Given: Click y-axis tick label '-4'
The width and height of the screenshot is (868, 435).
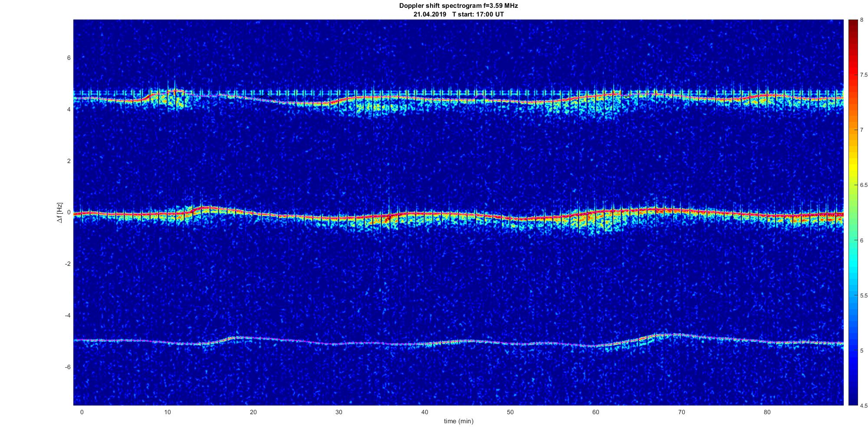Looking at the screenshot, I should [68, 315].
